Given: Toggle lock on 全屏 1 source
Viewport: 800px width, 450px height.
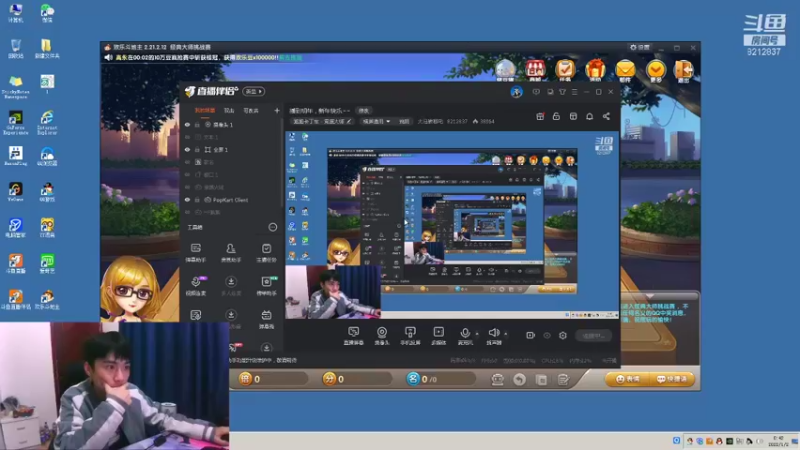Looking at the screenshot, I should [197, 149].
